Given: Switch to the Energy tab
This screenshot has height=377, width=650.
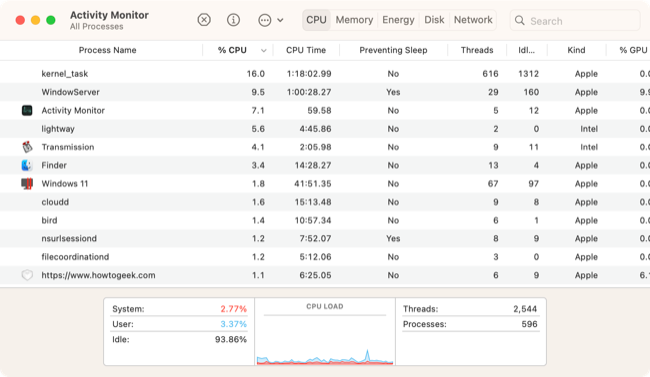Looking at the screenshot, I should pos(398,20).
